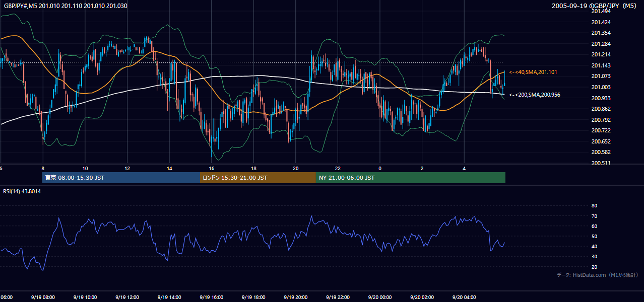The width and height of the screenshot is (644, 302).
Task: Click the 9/19 22:00 time label
Action: (x=338, y=297)
